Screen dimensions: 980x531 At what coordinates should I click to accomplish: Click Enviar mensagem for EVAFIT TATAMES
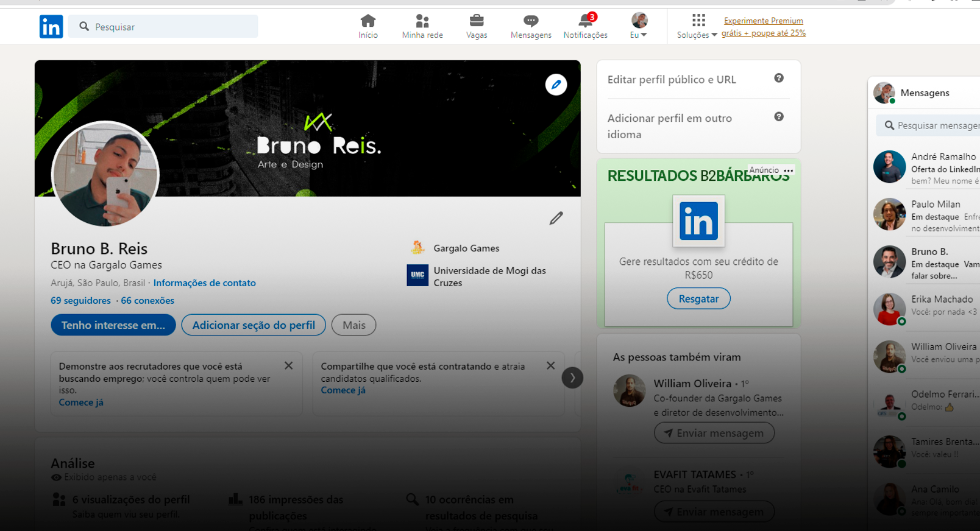tap(714, 512)
